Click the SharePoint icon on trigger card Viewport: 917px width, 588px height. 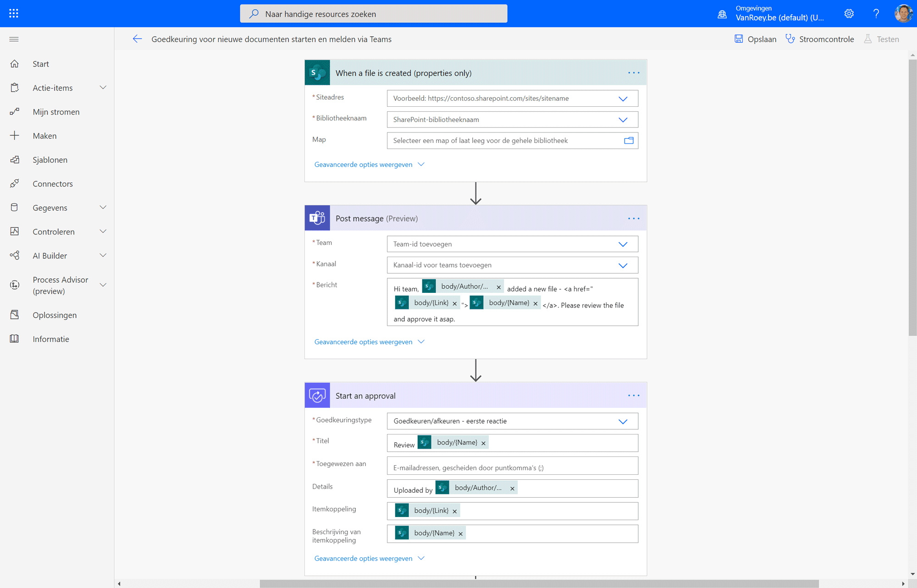(317, 72)
